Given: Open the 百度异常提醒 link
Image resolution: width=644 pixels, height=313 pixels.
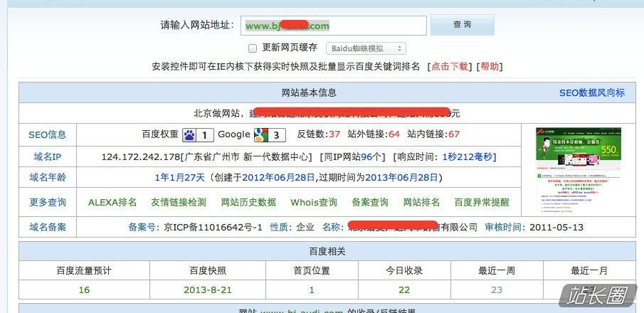Looking at the screenshot, I should click(482, 202).
